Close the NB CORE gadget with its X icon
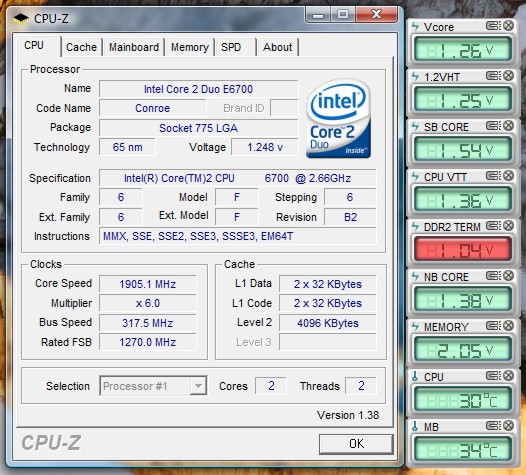 [509, 275]
